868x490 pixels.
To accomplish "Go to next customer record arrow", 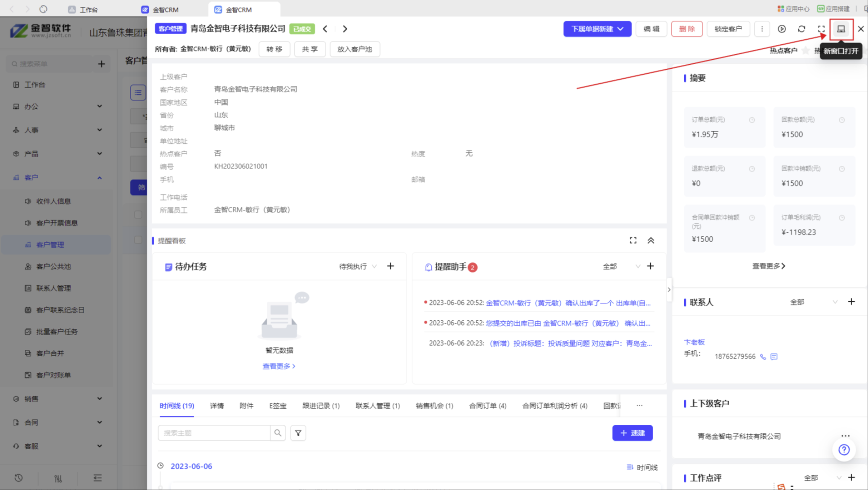I will point(345,29).
